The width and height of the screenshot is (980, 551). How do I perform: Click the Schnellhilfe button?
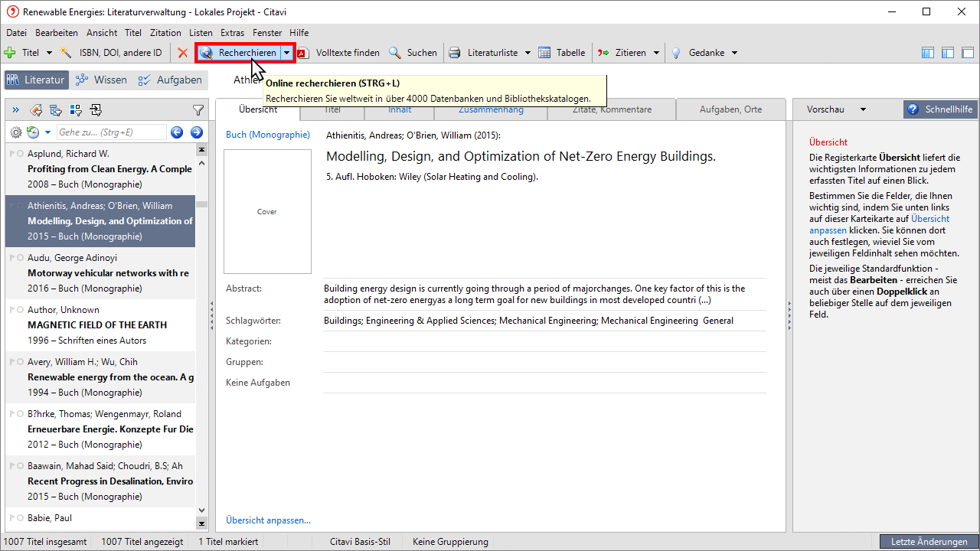(940, 109)
